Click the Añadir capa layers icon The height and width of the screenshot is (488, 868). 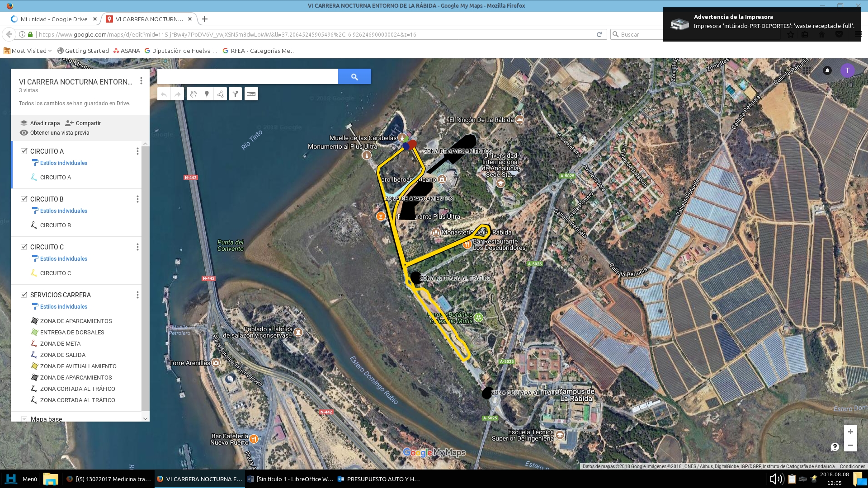click(24, 123)
